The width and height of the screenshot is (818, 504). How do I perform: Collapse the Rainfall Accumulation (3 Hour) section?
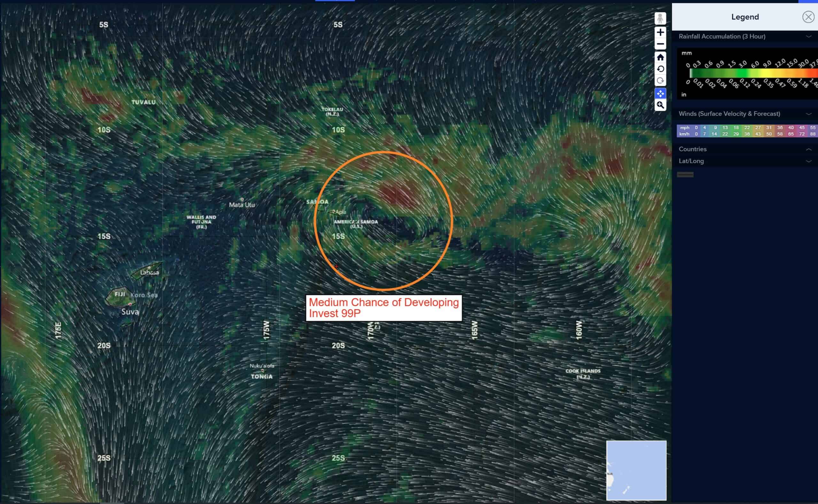tap(808, 37)
